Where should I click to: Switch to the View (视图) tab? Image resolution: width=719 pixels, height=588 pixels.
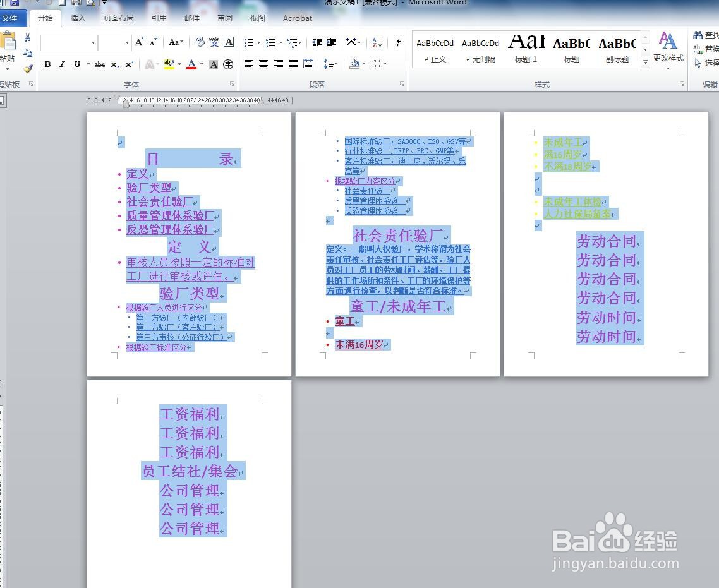click(257, 18)
